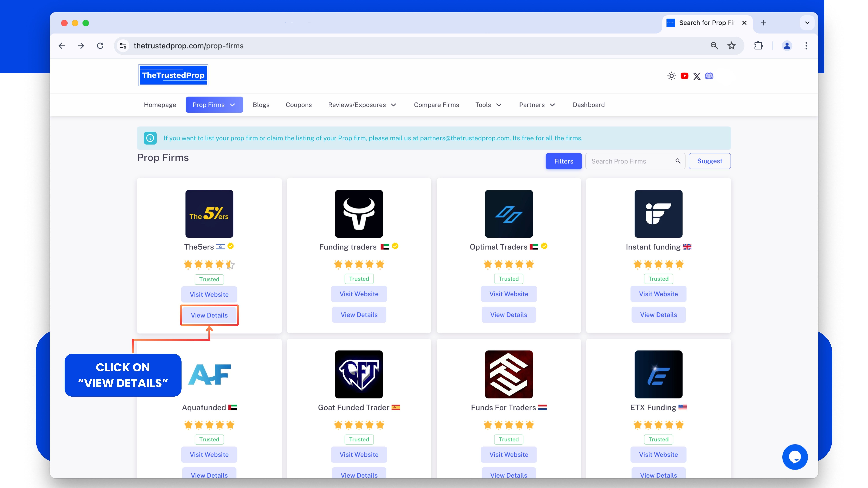Screen dimensions: 868x488
Task: Click the ETX Funding name text
Action: click(653, 407)
